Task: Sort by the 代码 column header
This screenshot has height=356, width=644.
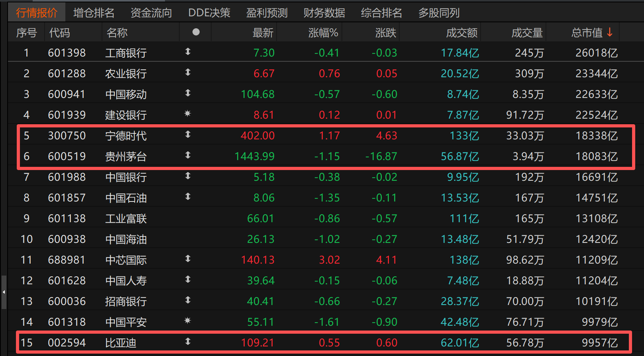Action: click(x=60, y=33)
